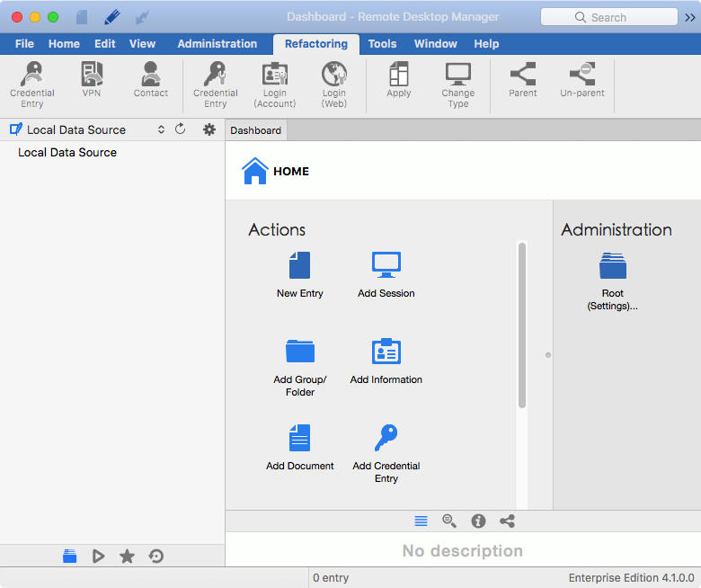Show the vault folder navigation view

[x=70, y=556]
